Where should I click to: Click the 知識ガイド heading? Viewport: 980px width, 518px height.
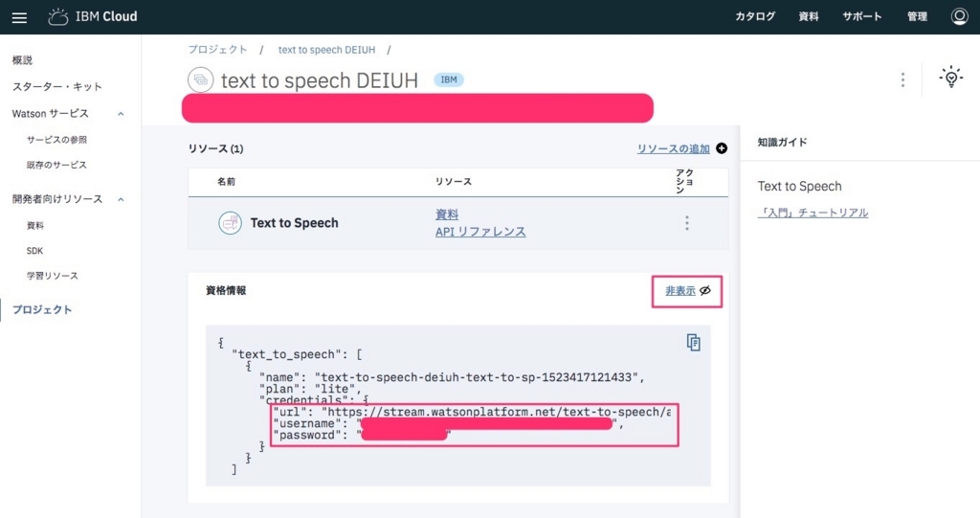tap(782, 142)
